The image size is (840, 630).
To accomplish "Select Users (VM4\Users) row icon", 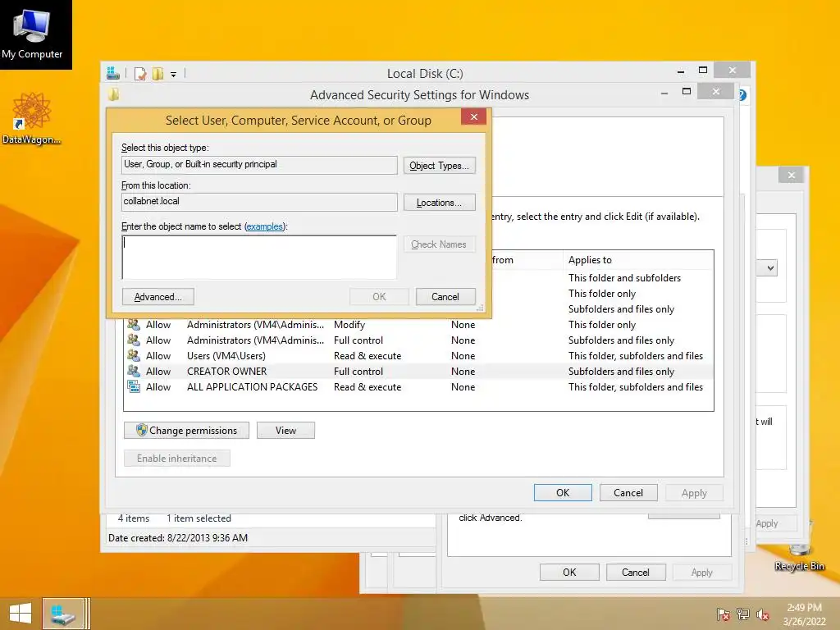I will tap(134, 356).
